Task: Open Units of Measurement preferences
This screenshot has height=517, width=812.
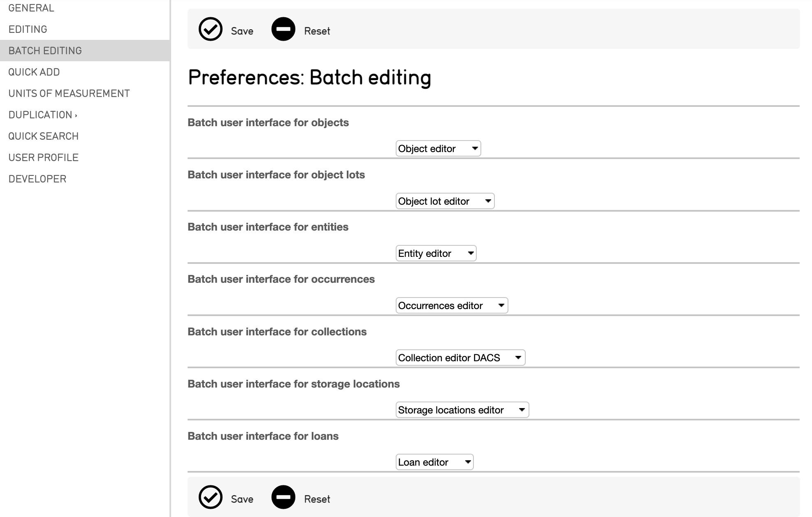Action: [x=69, y=93]
